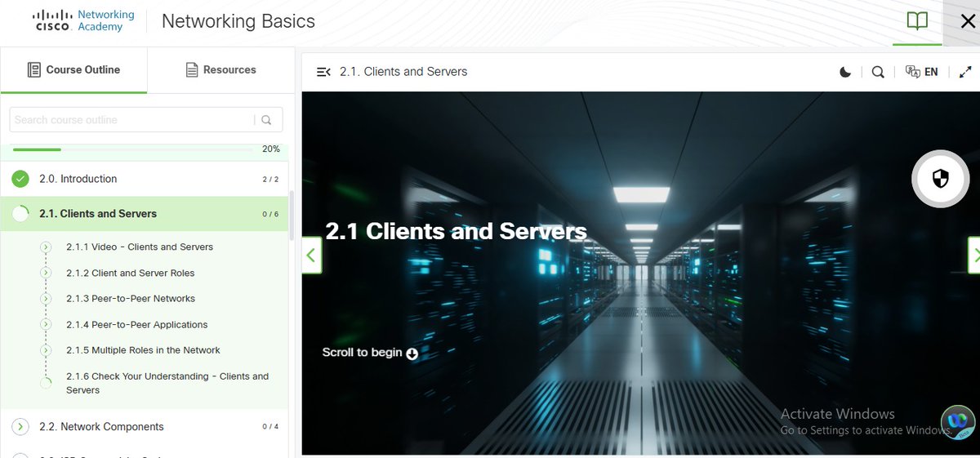Go to previous page with left arrow
Image resolution: width=980 pixels, height=458 pixels.
(311, 256)
